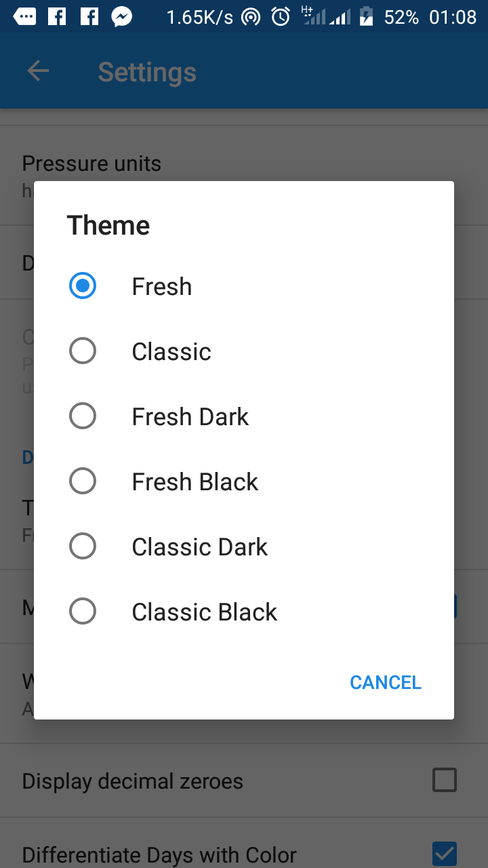Tap the back arrow in Settings header
488x868 pixels.
[38, 71]
